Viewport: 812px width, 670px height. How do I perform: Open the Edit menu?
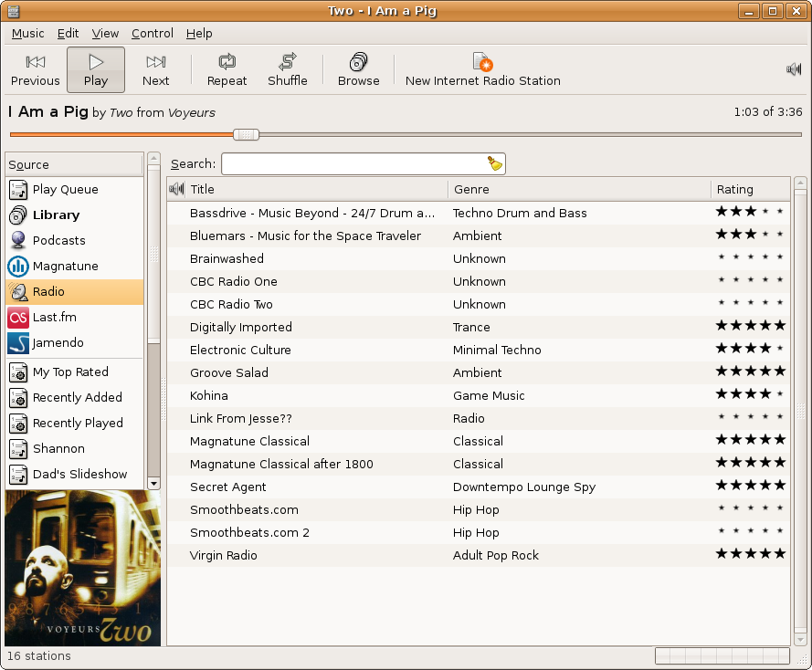click(68, 34)
